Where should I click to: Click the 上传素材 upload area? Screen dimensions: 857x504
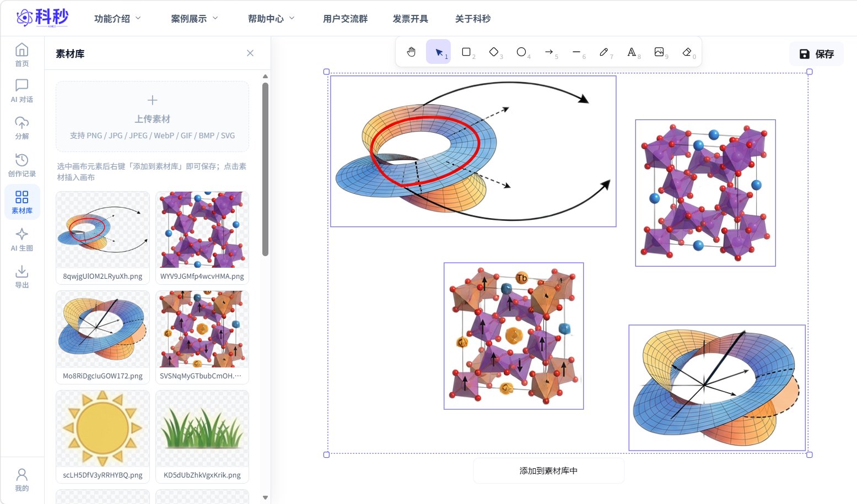152,117
